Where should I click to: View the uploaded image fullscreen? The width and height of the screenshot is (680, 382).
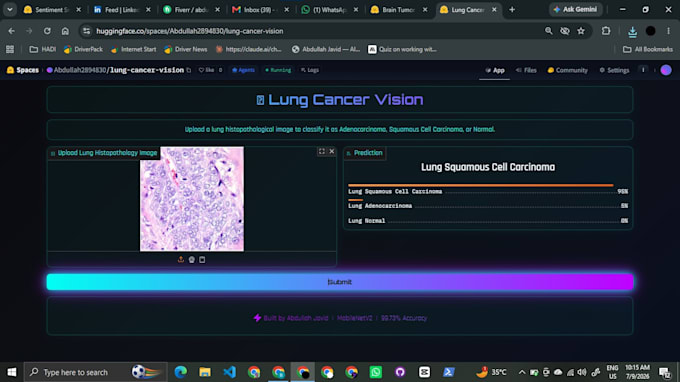[x=321, y=151]
